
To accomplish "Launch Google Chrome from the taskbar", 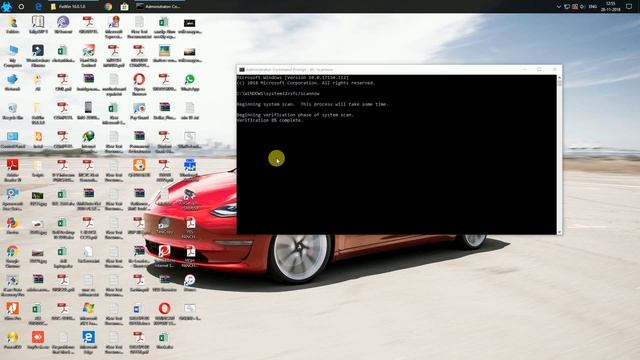I will tap(108, 7).
